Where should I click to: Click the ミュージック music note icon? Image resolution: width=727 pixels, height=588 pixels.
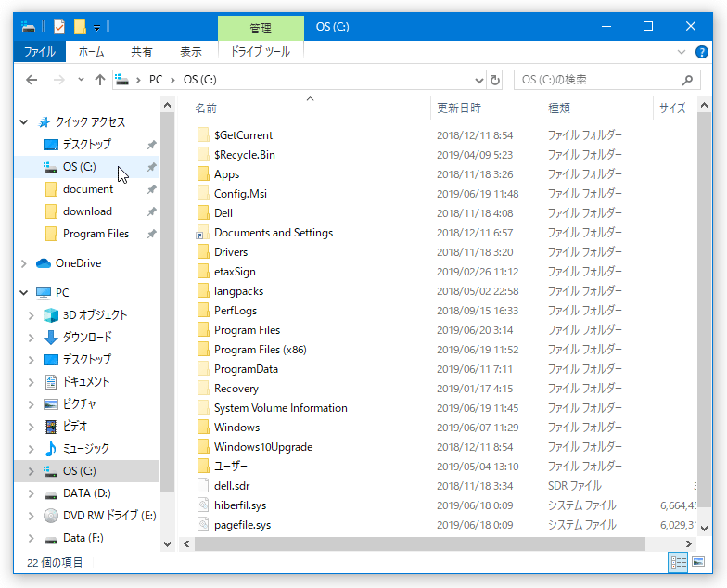[50, 449]
